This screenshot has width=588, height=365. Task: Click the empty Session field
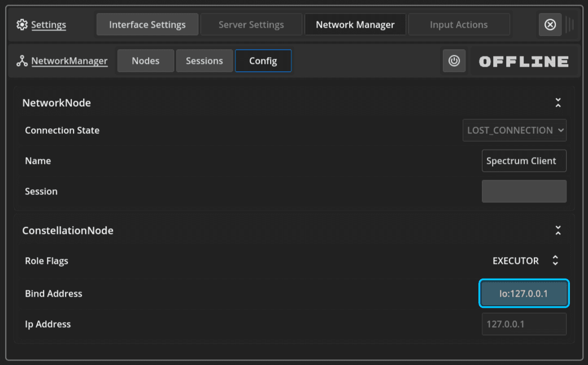click(x=524, y=192)
